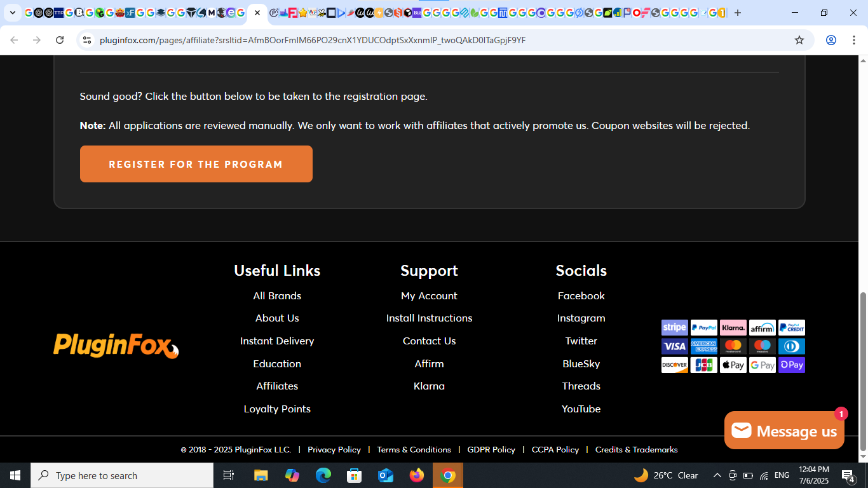This screenshot has height=488, width=868.
Task: Open a new tab with plus button
Action: [x=737, y=13]
